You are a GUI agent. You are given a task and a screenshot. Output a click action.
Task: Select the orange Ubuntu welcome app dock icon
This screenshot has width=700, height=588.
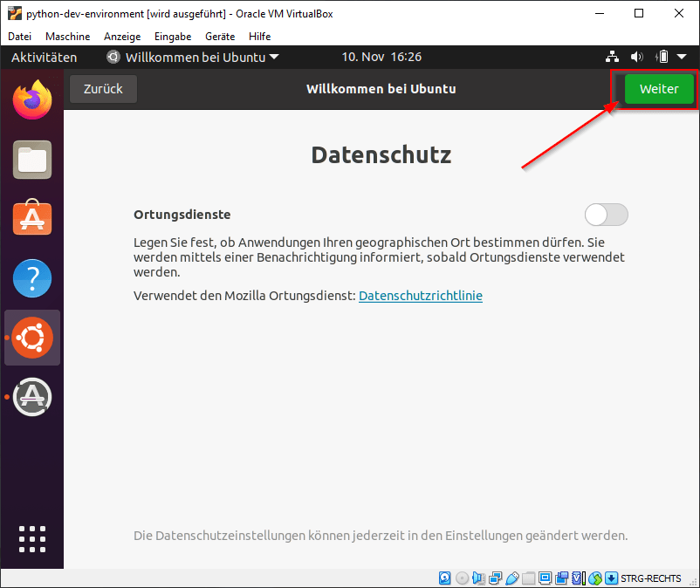(31, 337)
